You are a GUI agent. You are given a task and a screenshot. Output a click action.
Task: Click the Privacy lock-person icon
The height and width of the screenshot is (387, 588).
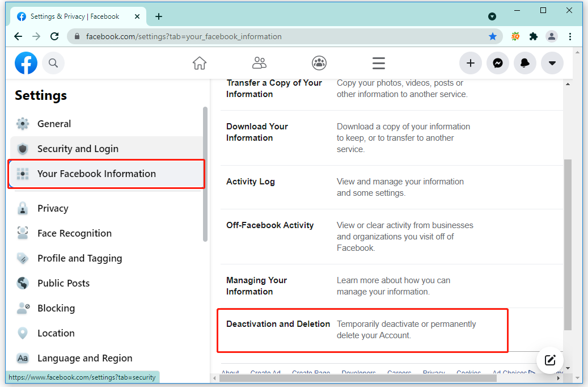[x=23, y=208]
